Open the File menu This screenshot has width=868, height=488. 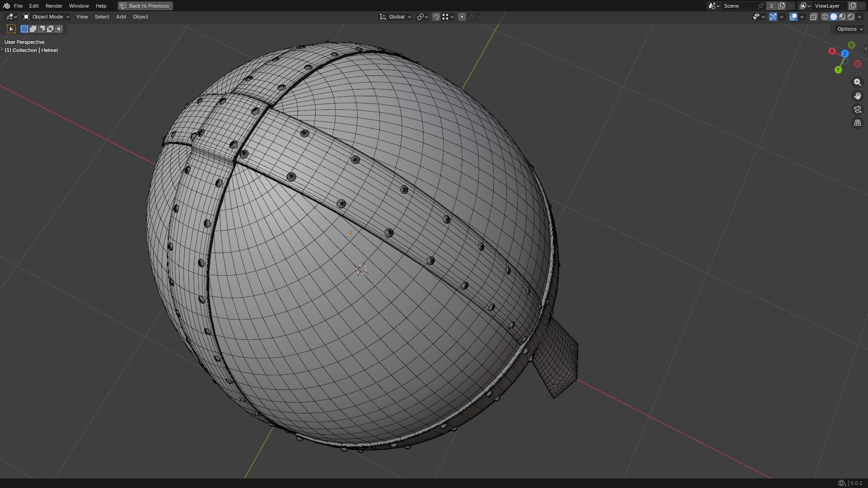(x=18, y=6)
